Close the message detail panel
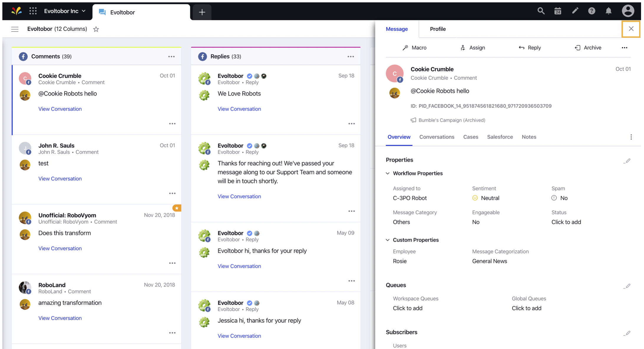The height and width of the screenshot is (349, 644). pyautogui.click(x=631, y=29)
